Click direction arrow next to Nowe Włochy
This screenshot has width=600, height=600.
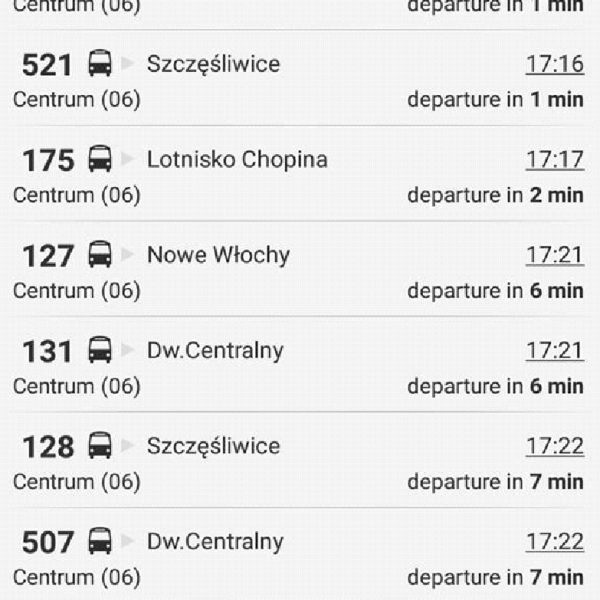pos(127,255)
